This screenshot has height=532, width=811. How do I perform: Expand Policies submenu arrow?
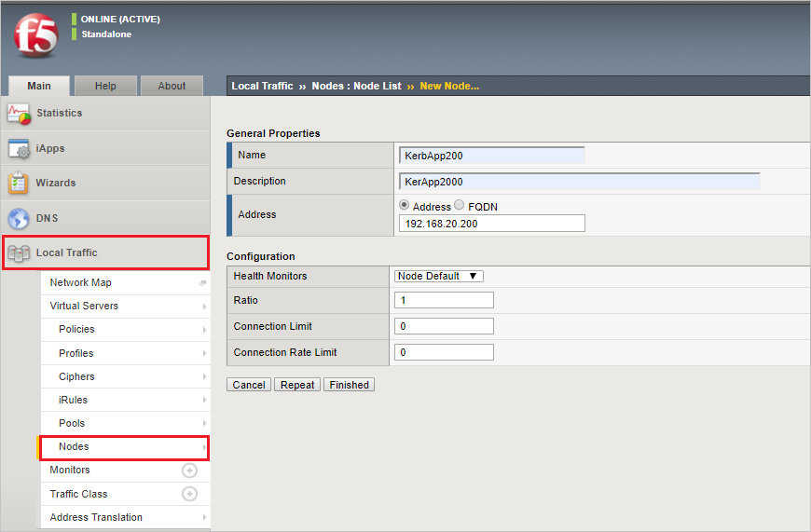tap(204, 330)
